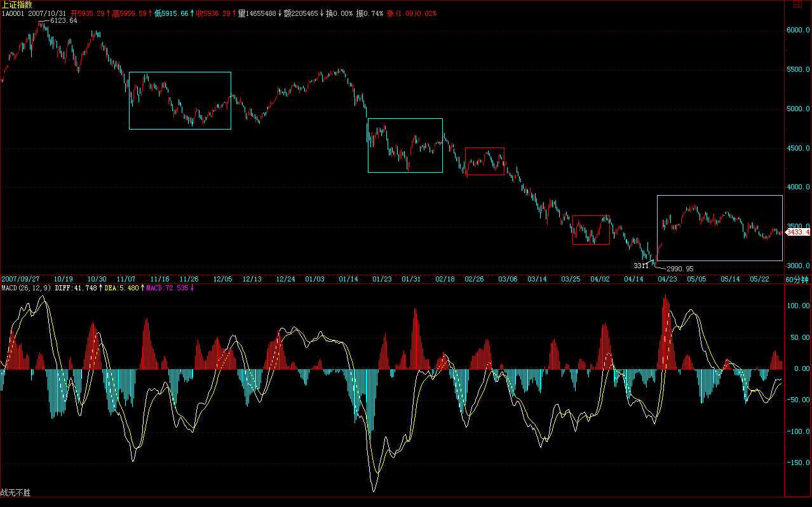Click the 60分钟 period label
Image resolution: width=812 pixels, height=507 pixels.
pos(797,279)
